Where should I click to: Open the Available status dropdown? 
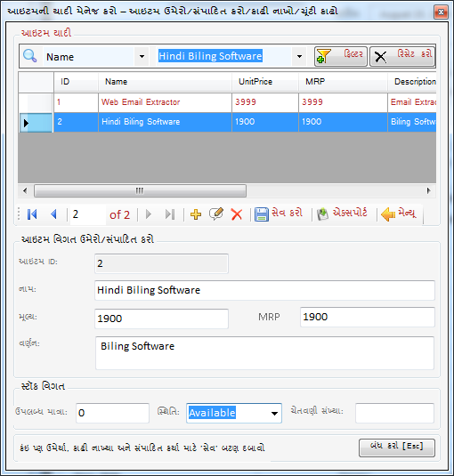coord(274,413)
